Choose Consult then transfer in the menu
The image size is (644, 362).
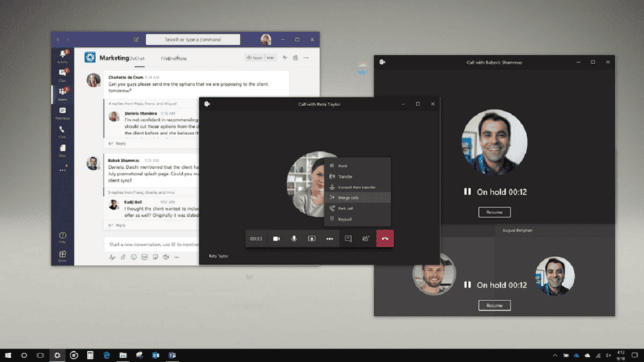356,187
